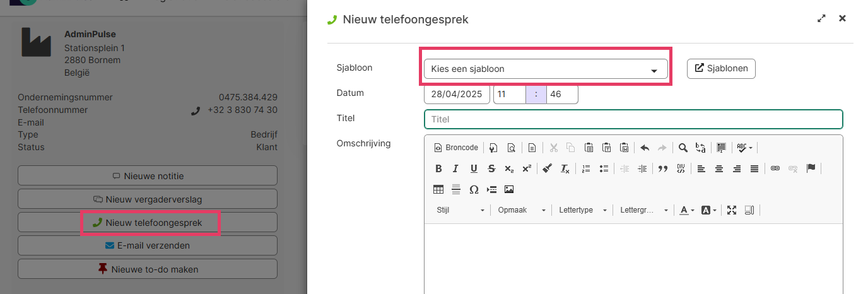Add an anchor with the flag icon
This screenshot has width=868, height=294.
pyautogui.click(x=811, y=168)
